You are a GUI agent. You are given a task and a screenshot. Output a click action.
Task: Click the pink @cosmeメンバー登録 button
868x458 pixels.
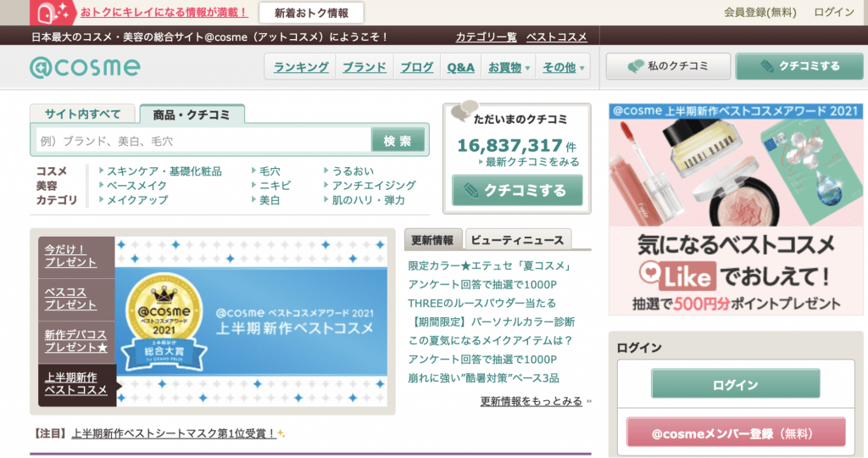tap(735, 433)
